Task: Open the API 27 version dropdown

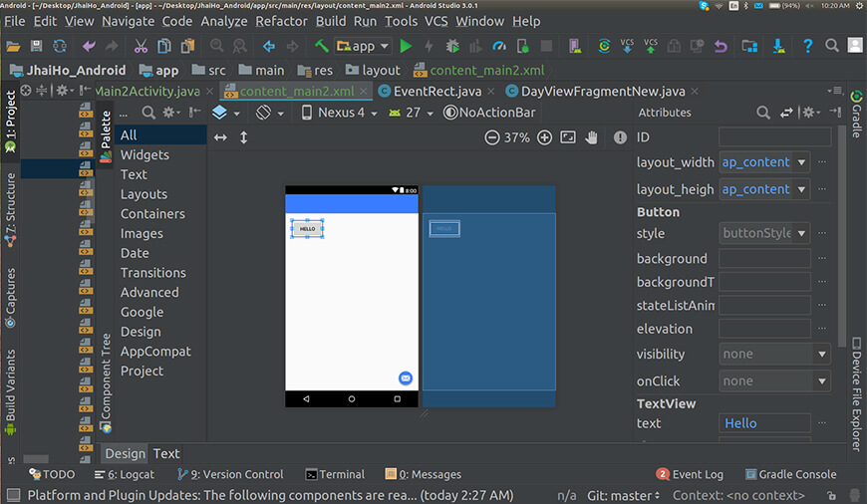Action: [411, 113]
